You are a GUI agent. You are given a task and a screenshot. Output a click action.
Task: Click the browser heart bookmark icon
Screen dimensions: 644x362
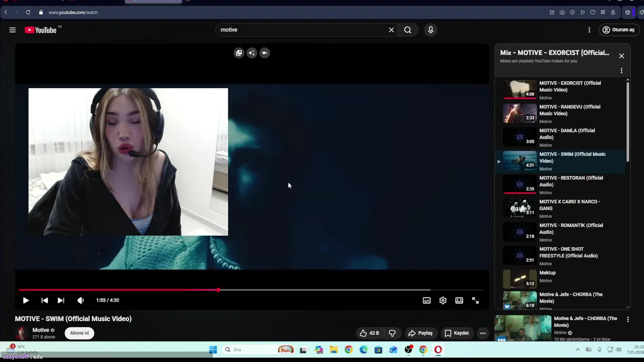point(593,12)
